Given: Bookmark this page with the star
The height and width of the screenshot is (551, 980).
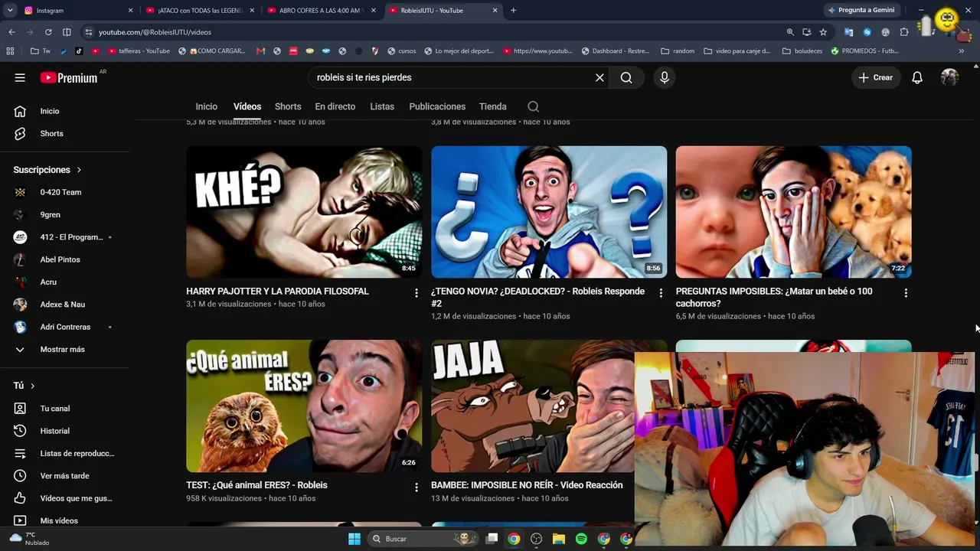Looking at the screenshot, I should pyautogui.click(x=823, y=32).
